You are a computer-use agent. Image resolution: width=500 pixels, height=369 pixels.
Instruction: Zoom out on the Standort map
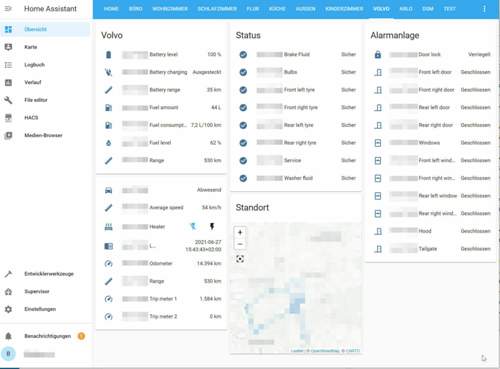click(x=240, y=244)
